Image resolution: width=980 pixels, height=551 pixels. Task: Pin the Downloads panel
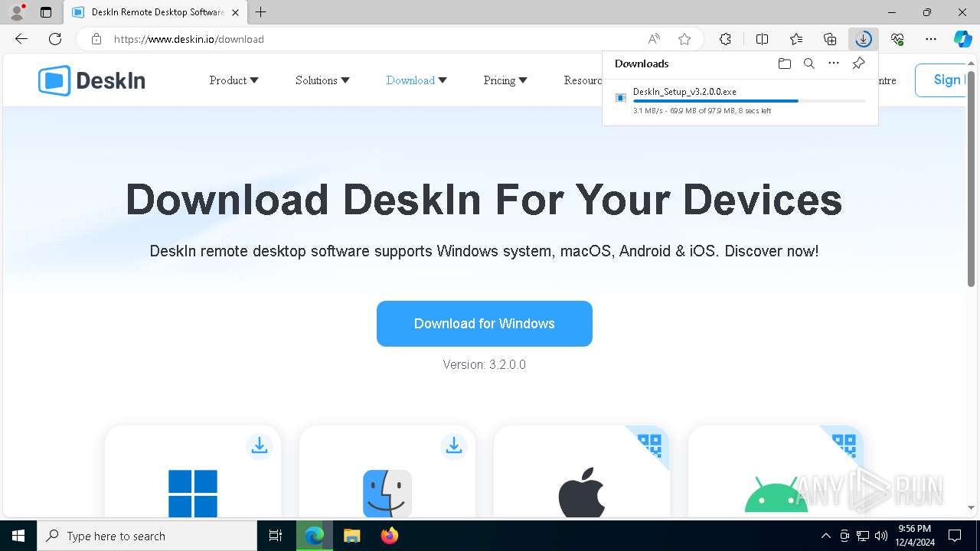859,64
